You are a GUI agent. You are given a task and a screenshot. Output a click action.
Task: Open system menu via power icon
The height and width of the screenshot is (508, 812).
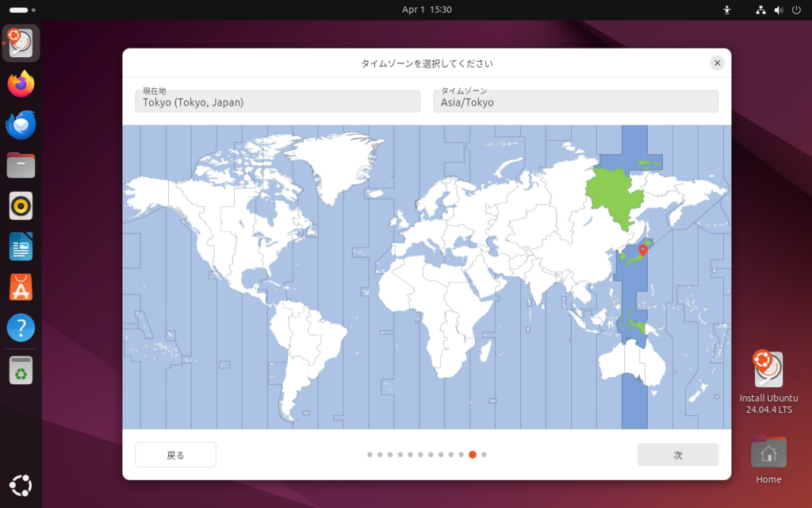point(795,10)
